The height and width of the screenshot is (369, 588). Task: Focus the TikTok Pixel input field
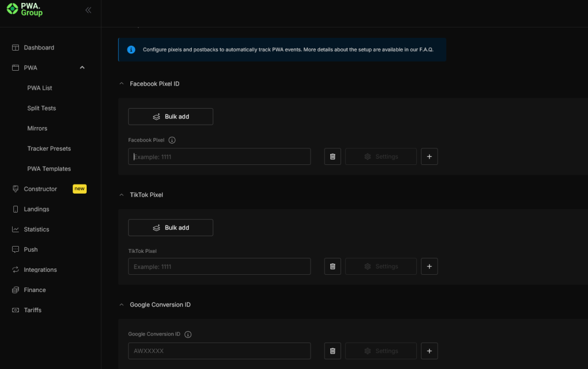[219, 267]
